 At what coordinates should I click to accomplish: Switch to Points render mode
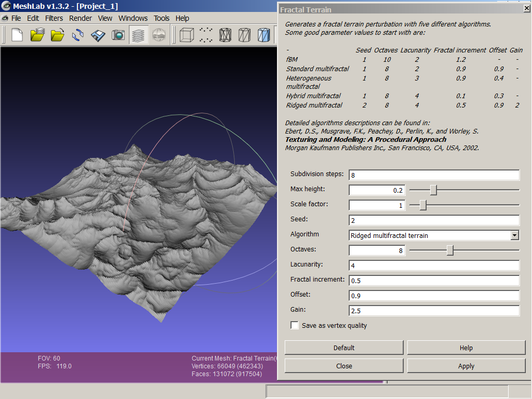206,35
